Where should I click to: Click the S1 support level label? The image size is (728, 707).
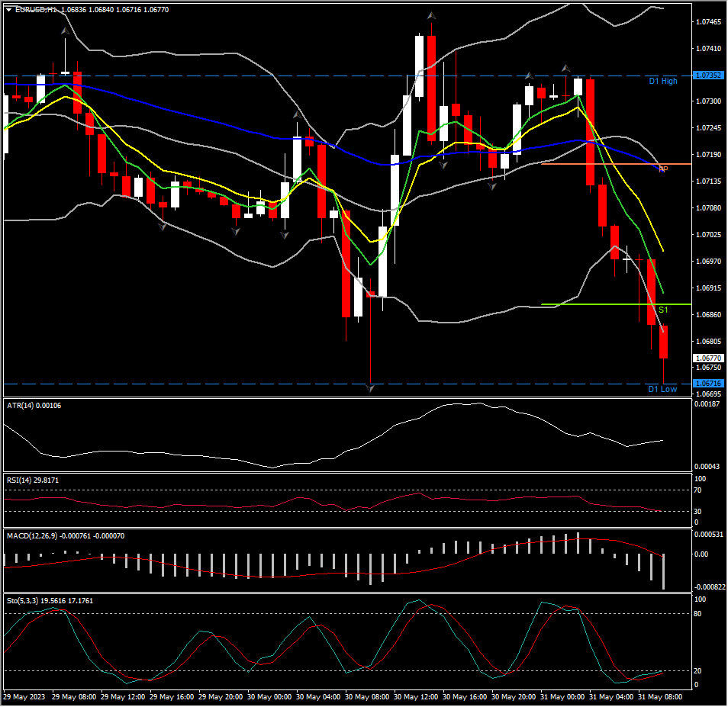tap(663, 310)
